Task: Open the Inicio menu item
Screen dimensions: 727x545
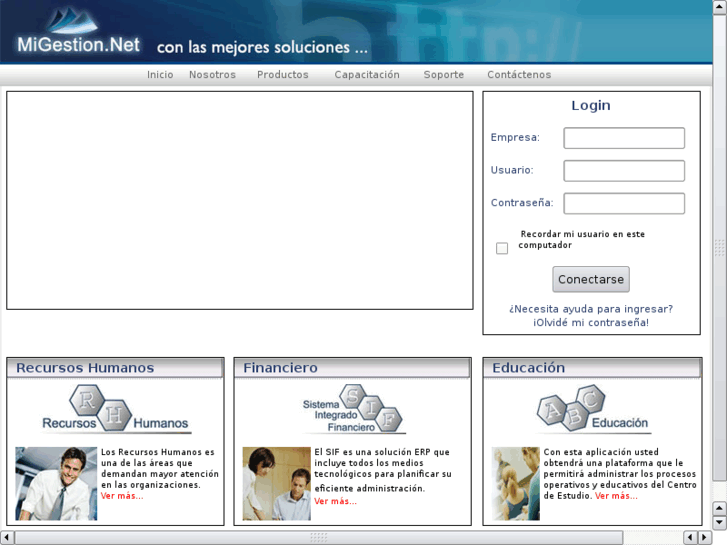Action: tap(160, 75)
